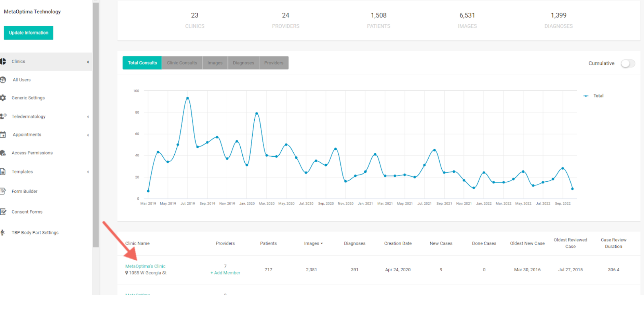Sort by the Images column arrow
Screen dimensions: 644x310
(x=322, y=244)
